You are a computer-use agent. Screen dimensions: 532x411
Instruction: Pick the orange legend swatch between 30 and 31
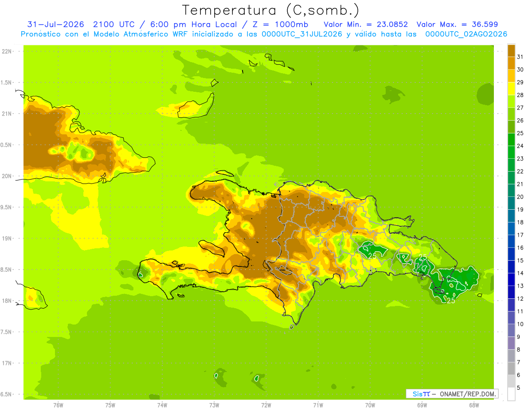(x=511, y=63)
